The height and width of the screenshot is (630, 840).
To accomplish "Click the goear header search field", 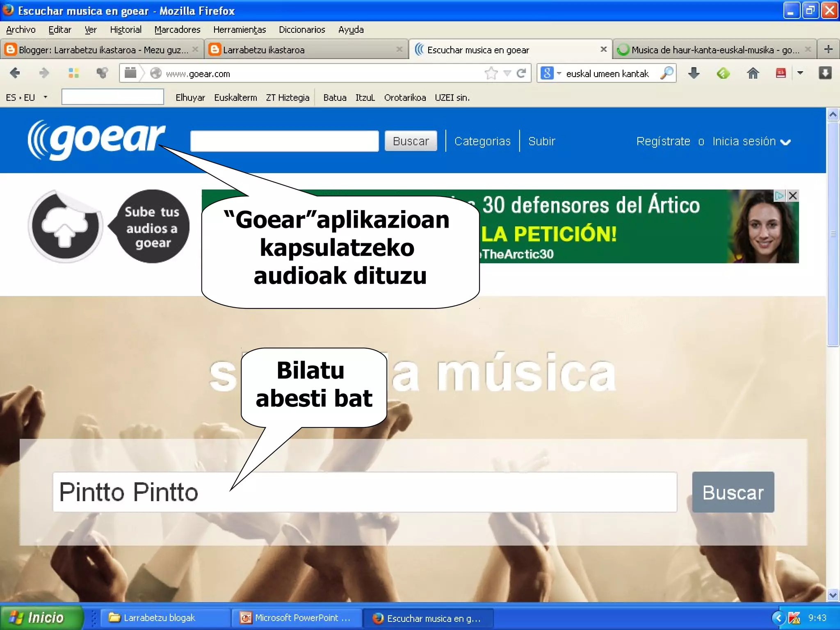I will point(284,141).
